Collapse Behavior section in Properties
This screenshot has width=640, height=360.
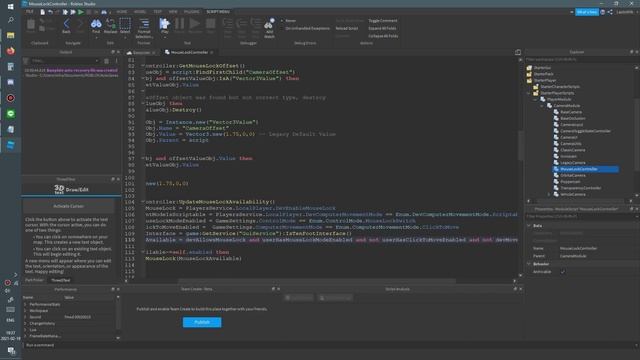point(529,264)
